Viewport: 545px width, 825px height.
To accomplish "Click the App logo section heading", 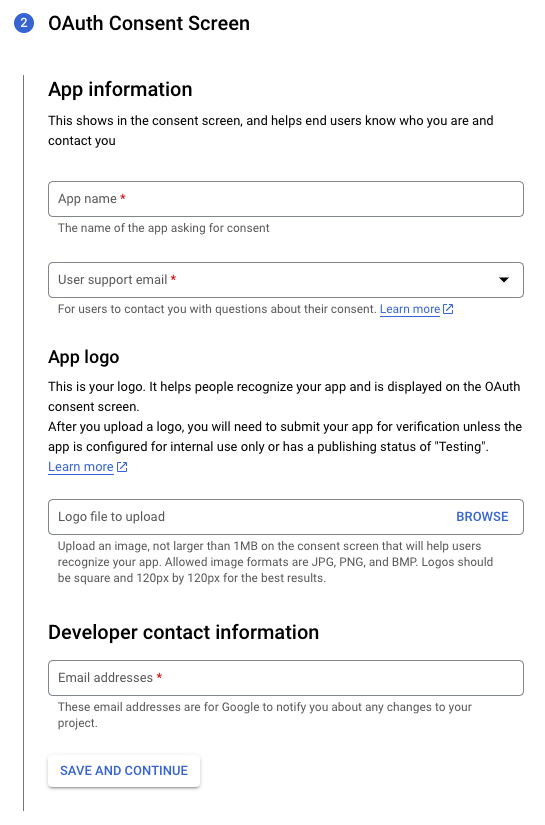I will [84, 357].
